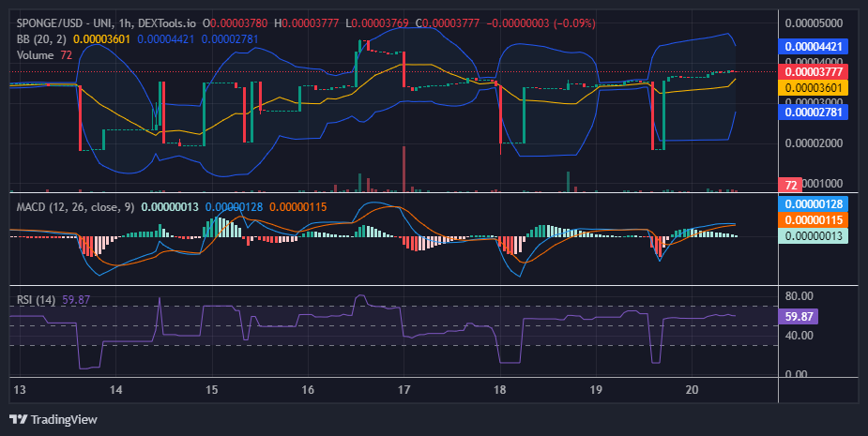The image size is (868, 436).
Task: Click date 14 on the time axis
Action: click(x=115, y=390)
